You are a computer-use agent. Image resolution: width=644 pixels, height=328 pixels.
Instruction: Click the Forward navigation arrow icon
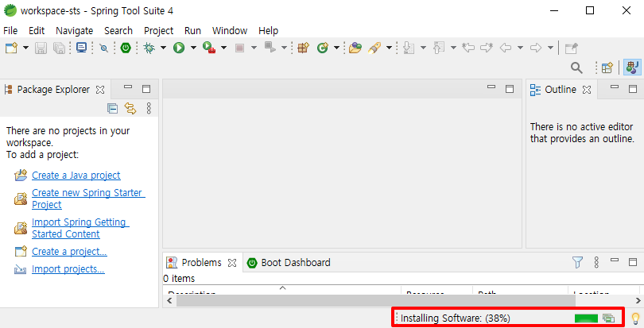click(536, 48)
